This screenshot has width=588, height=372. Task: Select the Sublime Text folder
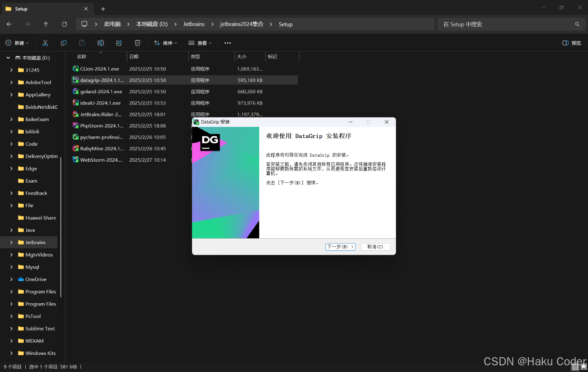click(x=40, y=329)
